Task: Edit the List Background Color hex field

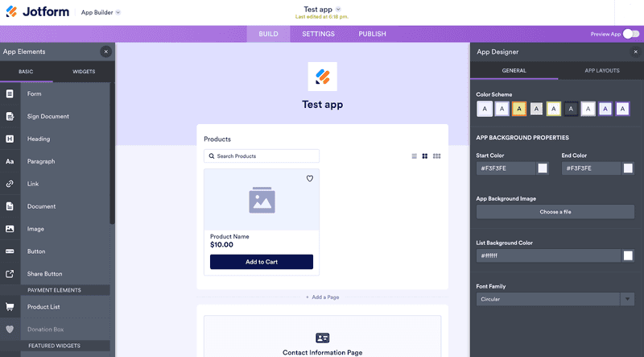Action: pyautogui.click(x=549, y=255)
